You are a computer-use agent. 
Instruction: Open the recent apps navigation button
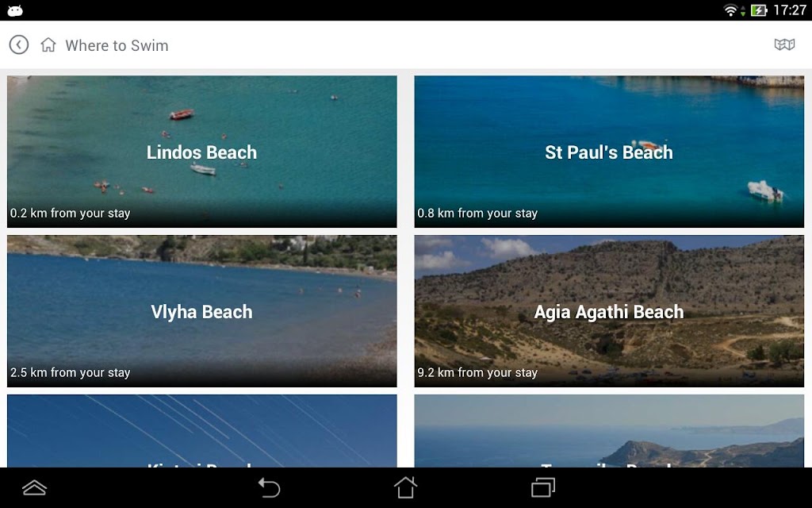click(x=542, y=488)
